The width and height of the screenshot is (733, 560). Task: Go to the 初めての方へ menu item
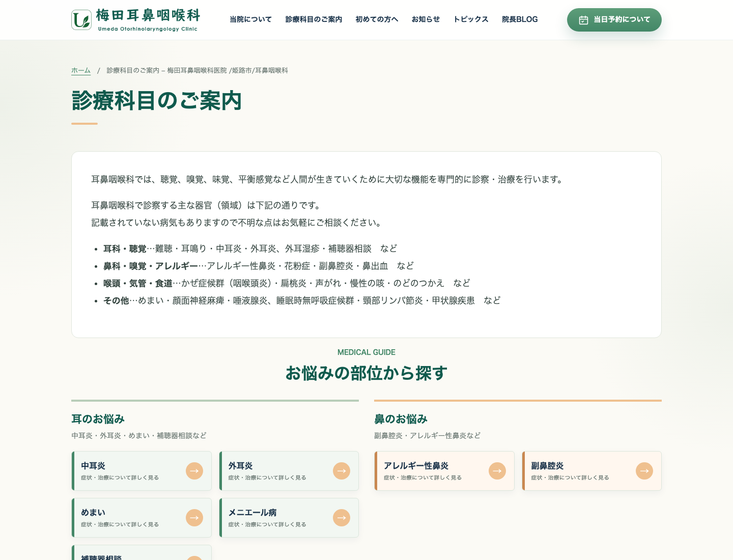pyautogui.click(x=377, y=19)
